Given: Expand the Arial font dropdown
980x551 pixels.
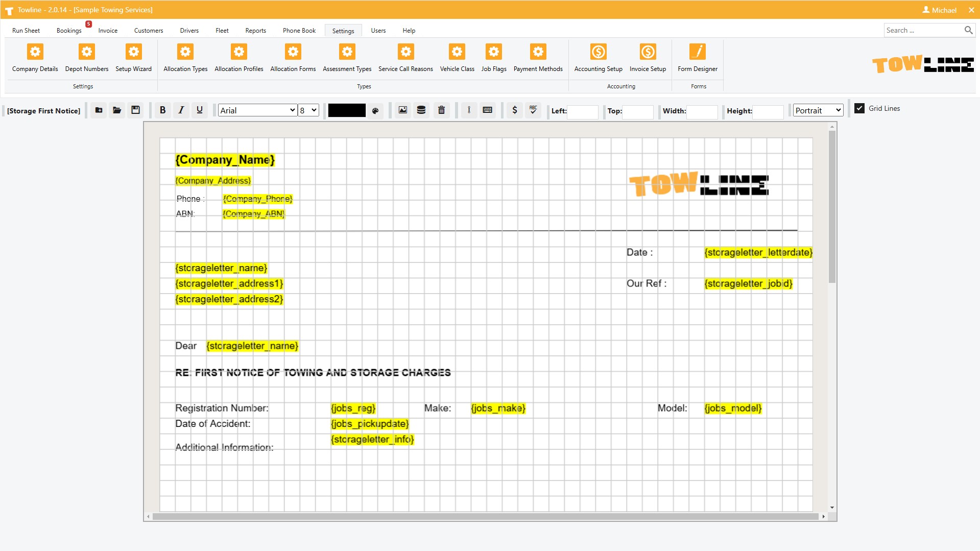Looking at the screenshot, I should 257,110.
